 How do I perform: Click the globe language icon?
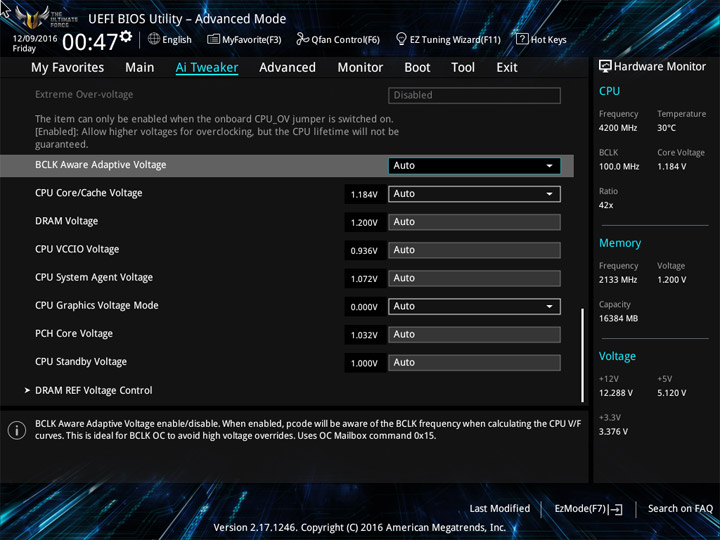click(x=154, y=39)
